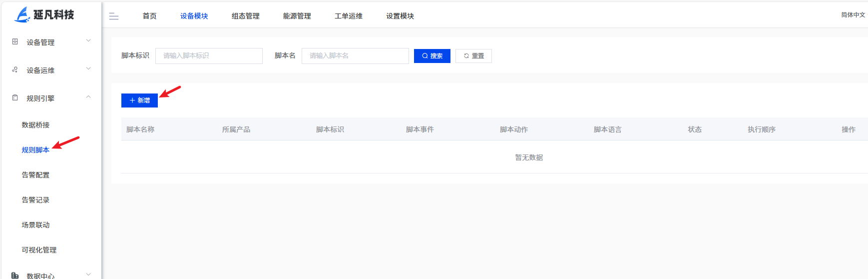868x279 pixels.
Task: Select 告警配置 in the sidebar
Action: point(35,175)
